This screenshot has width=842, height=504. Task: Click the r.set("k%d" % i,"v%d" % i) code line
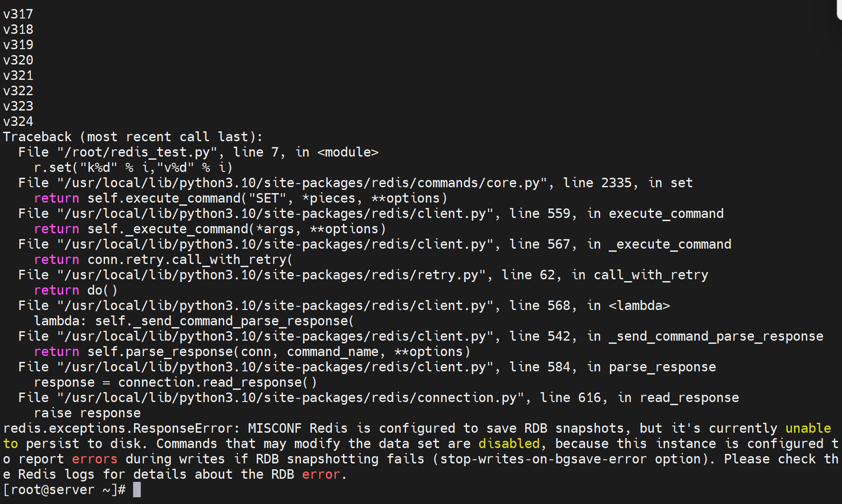click(133, 167)
